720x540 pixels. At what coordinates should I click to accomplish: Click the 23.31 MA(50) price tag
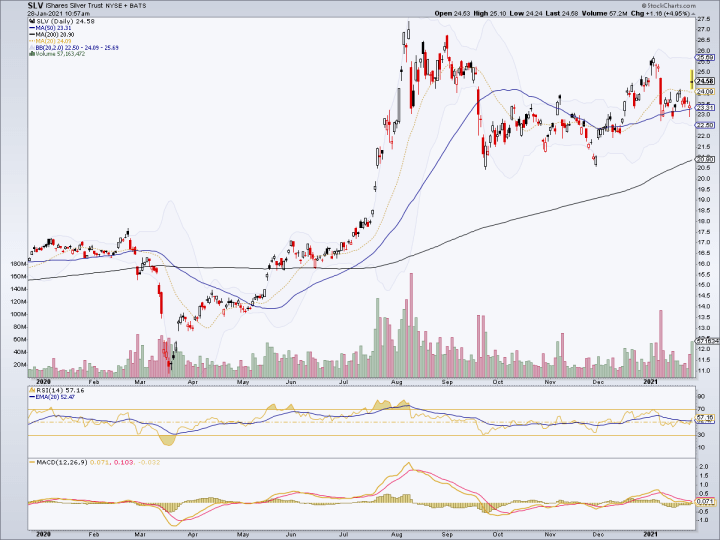coord(705,108)
